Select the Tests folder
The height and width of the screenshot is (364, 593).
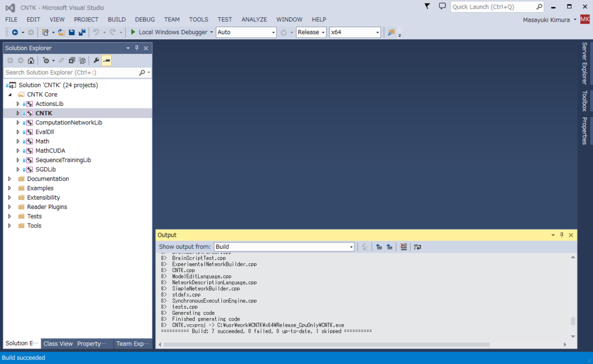[34, 216]
